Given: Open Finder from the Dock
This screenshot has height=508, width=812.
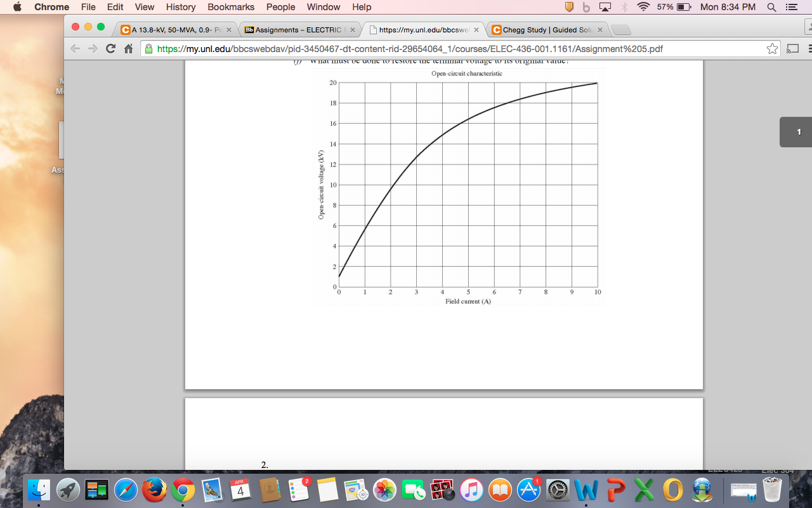Looking at the screenshot, I should point(39,490).
